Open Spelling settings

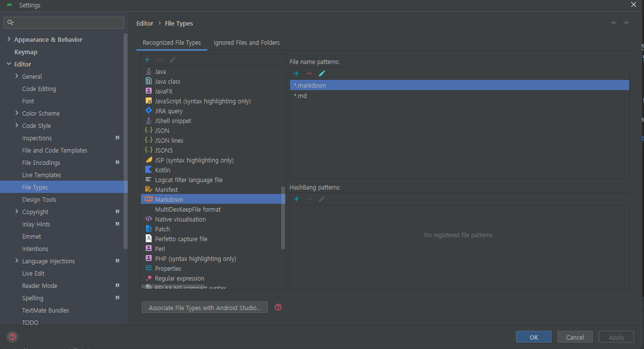coord(32,298)
